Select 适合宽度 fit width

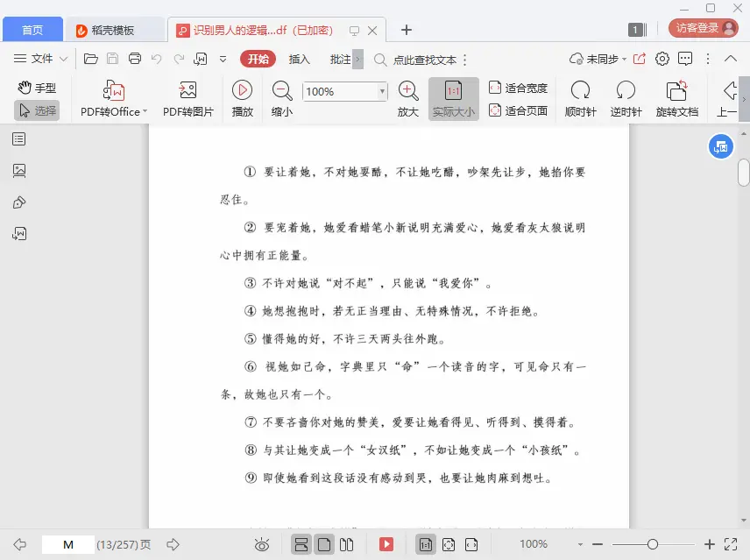518,88
